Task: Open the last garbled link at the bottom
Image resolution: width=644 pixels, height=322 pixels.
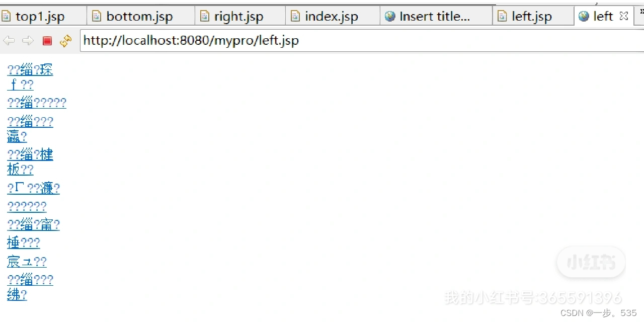Action: 30,287
